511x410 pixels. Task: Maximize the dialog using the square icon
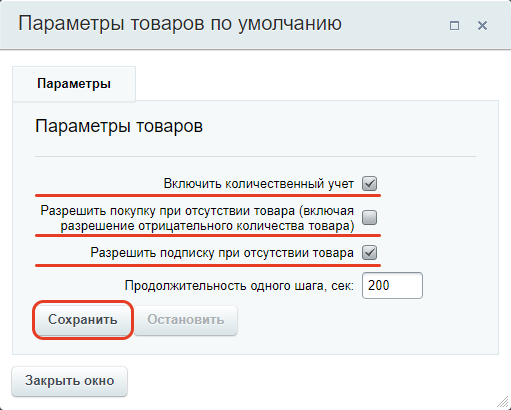coord(454,26)
